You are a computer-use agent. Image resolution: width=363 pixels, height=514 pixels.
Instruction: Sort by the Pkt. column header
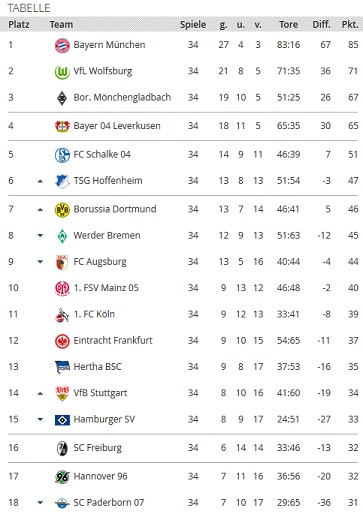click(350, 24)
